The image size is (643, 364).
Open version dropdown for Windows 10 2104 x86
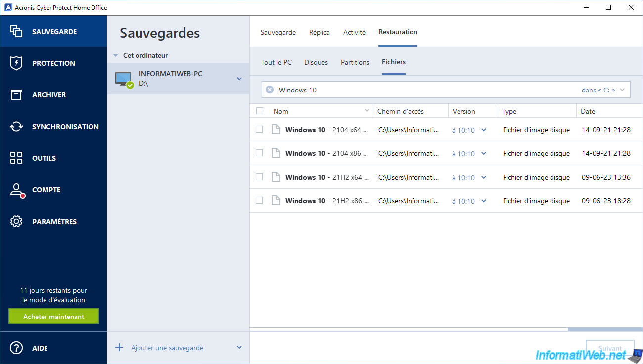[x=484, y=154]
